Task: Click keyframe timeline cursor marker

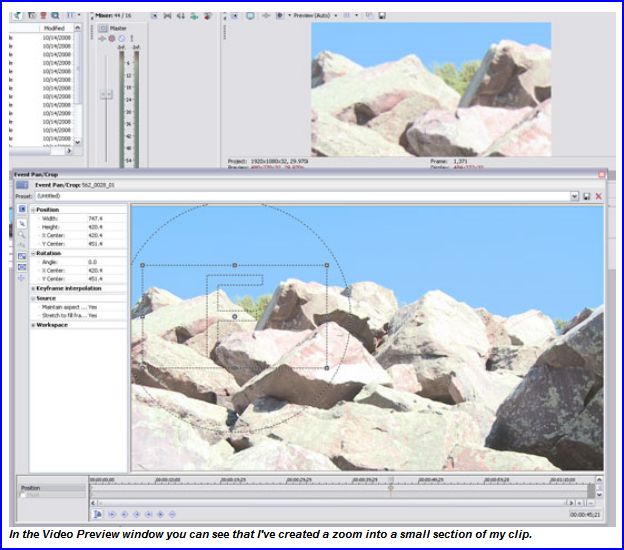Action: click(391, 488)
